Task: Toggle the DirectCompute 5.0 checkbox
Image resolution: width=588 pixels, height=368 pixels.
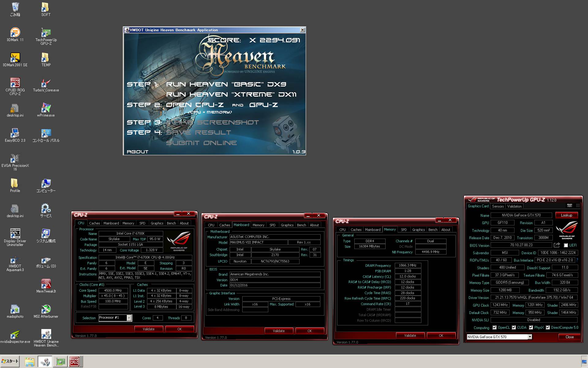Action: [548, 328]
